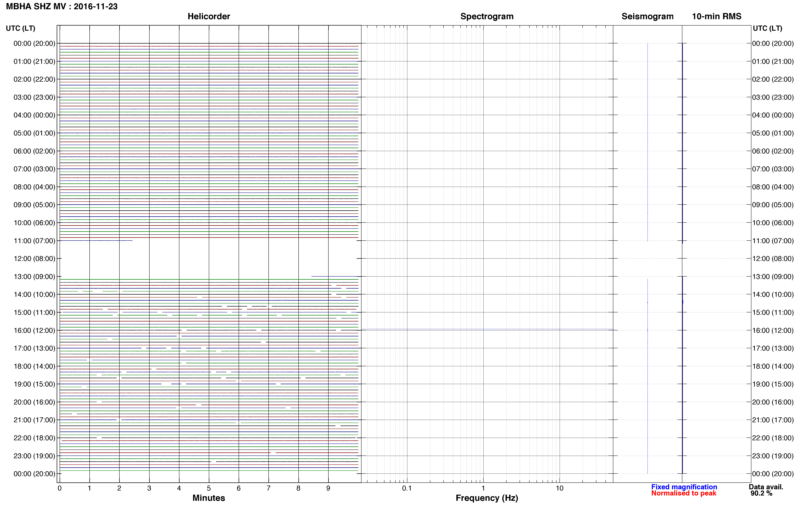Click the Seismogram panel heading

pos(648,16)
